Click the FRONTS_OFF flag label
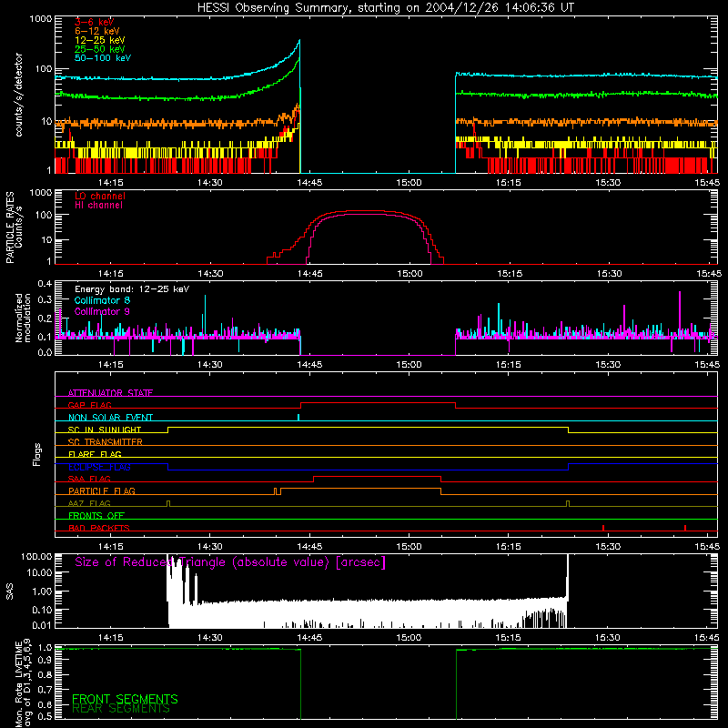728x728 pixels. [x=96, y=516]
